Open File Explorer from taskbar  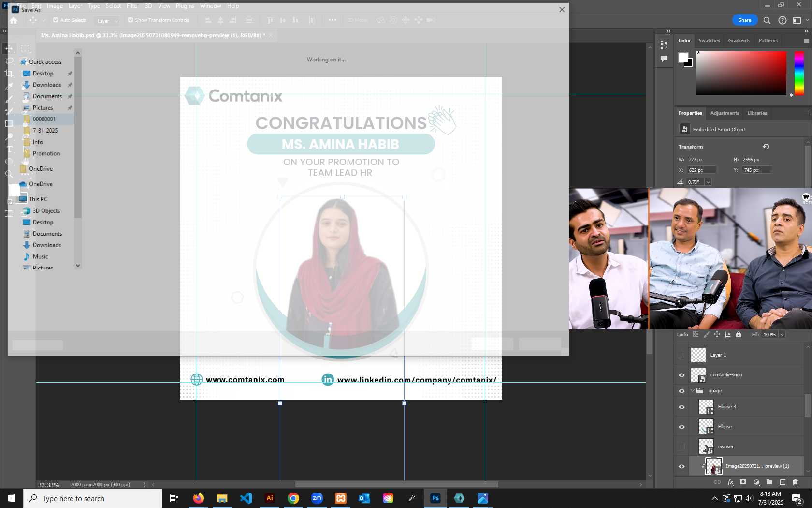222,498
